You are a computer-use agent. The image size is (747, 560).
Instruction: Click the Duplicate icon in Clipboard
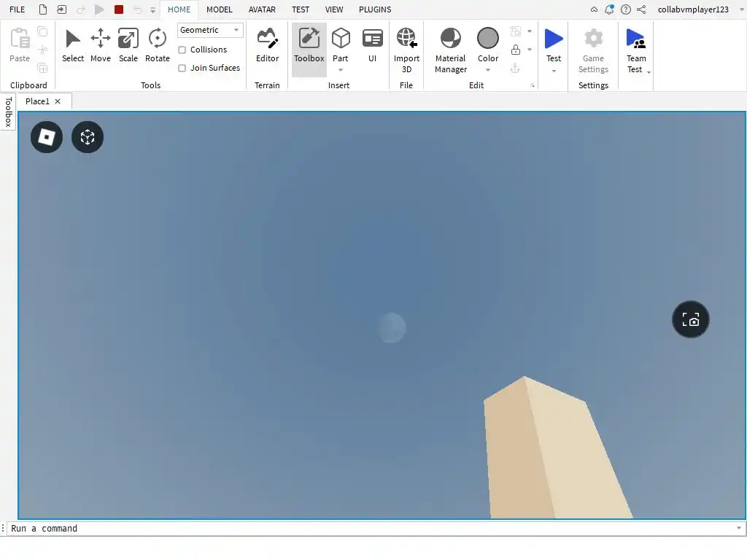tap(42, 68)
